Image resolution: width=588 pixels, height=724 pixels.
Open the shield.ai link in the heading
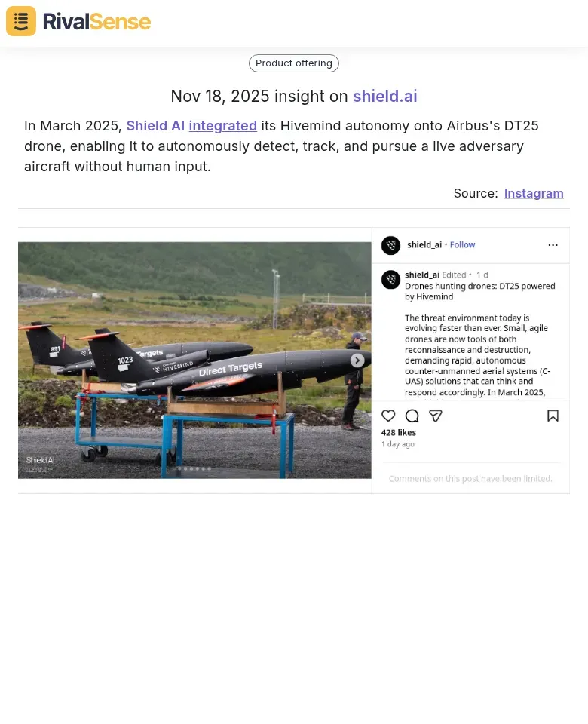pos(385,96)
